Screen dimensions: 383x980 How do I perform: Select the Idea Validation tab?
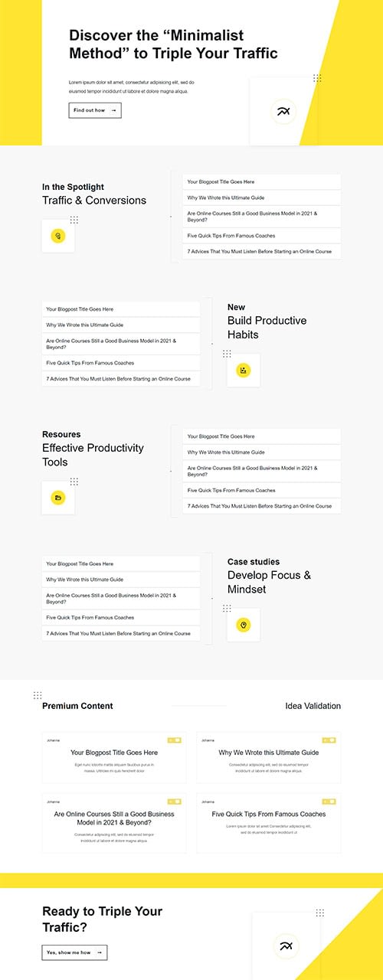(313, 706)
